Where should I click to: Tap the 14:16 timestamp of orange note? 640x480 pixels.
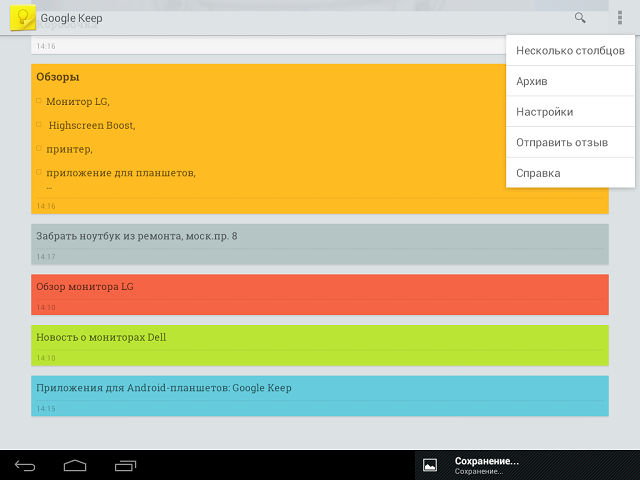[x=46, y=206]
